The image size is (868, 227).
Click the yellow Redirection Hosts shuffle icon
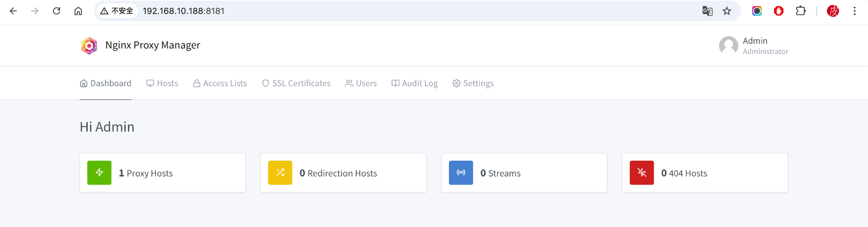pyautogui.click(x=280, y=173)
